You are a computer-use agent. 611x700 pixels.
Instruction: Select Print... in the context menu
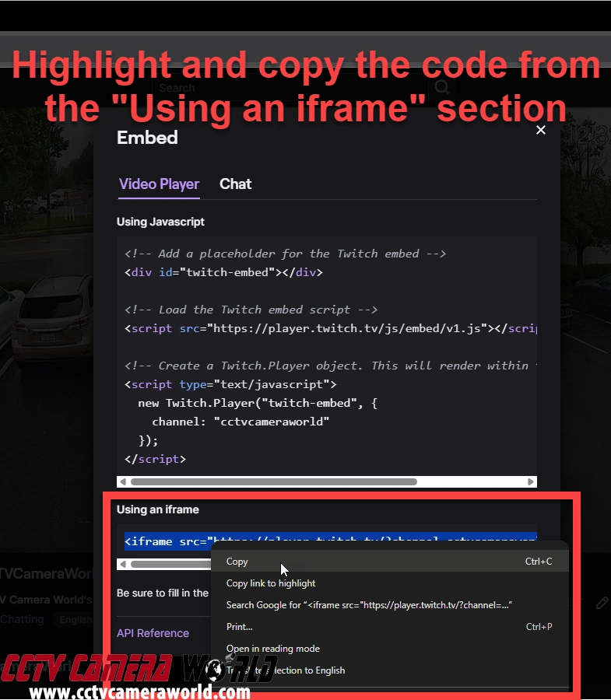tap(240, 627)
